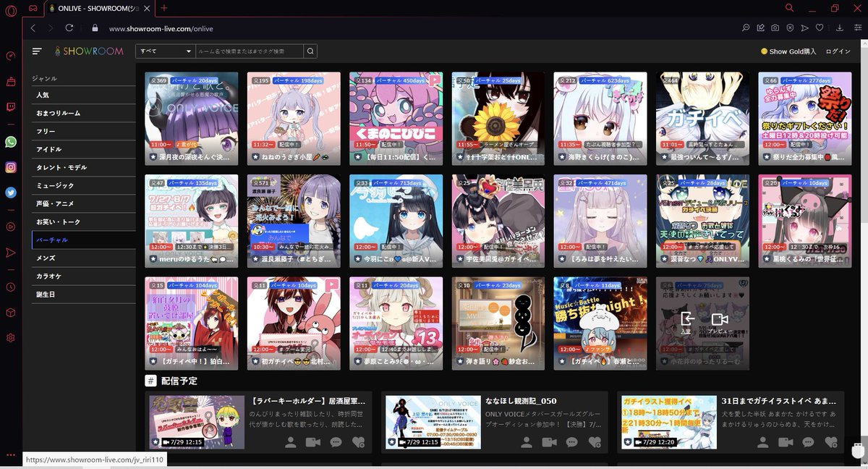Open the tab search magnifier icon

click(x=789, y=8)
